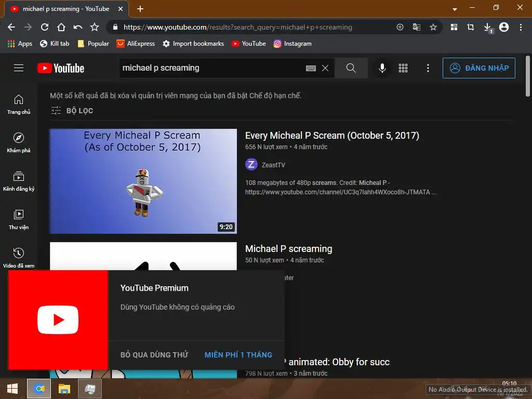Click the padlock site info icon
Viewport: 532px width, 399px height.
point(115,27)
